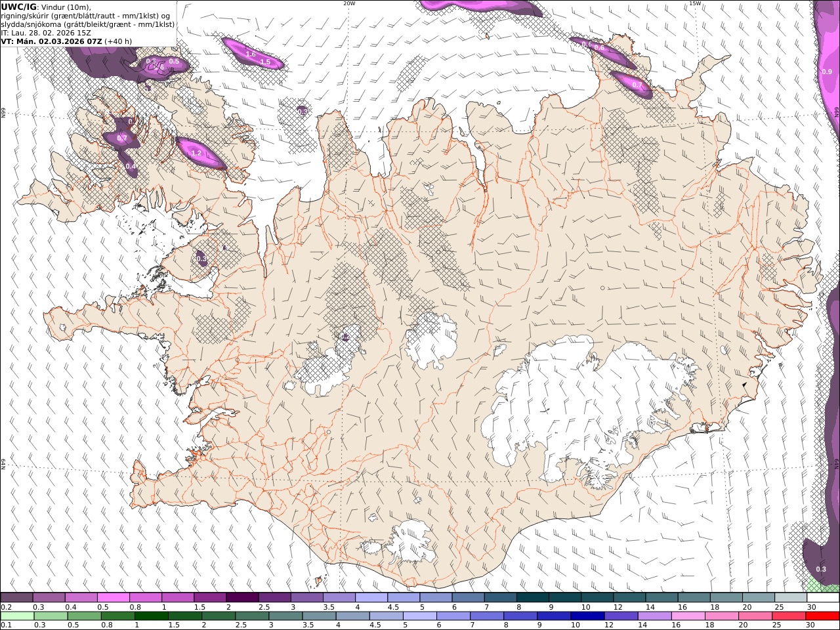Click the '2.5' label in the lower legend row
Image resolution: width=840 pixels, height=630 pixels.
pos(241,625)
